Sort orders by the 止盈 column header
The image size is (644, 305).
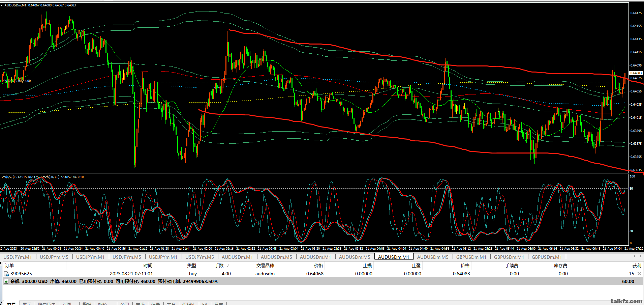coord(416,266)
